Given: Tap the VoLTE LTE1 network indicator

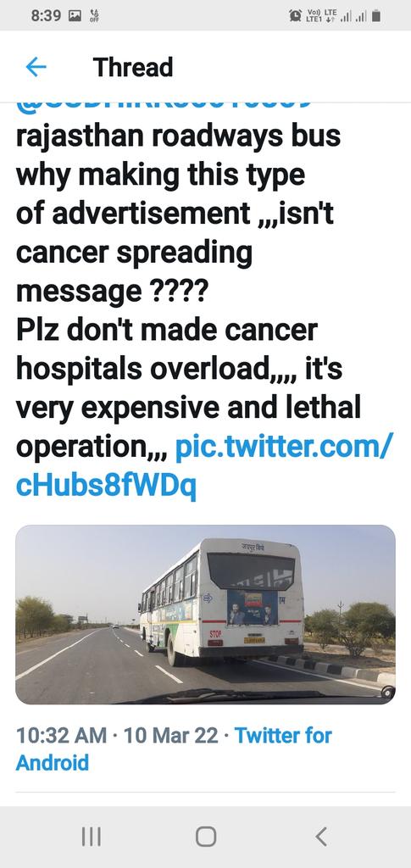Looking at the screenshot, I should tap(321, 16).
